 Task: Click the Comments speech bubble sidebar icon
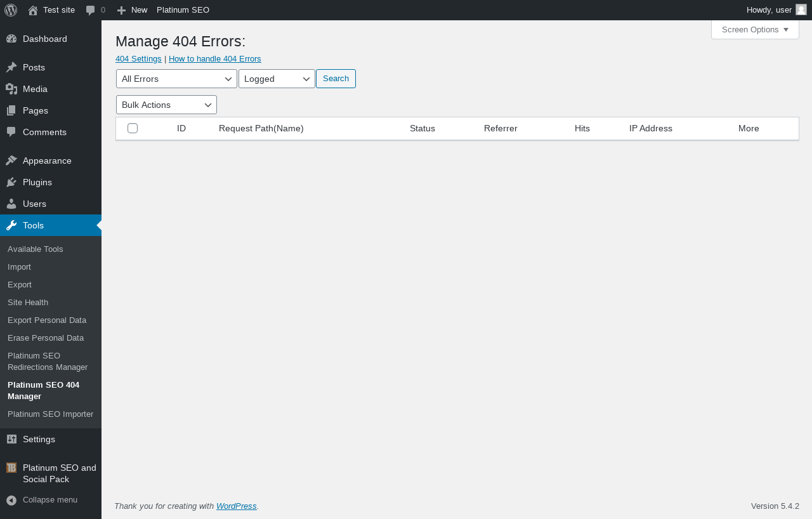pos(11,132)
